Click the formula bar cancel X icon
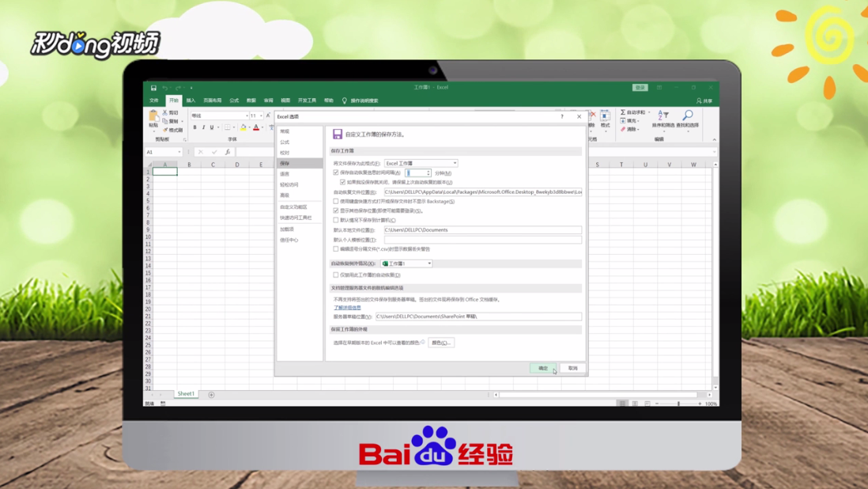This screenshot has height=489, width=868. tap(200, 152)
